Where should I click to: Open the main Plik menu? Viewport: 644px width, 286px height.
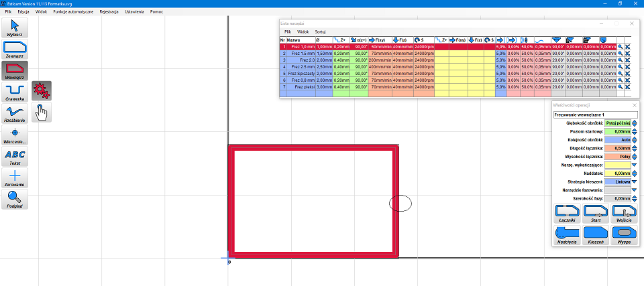tap(8, 12)
